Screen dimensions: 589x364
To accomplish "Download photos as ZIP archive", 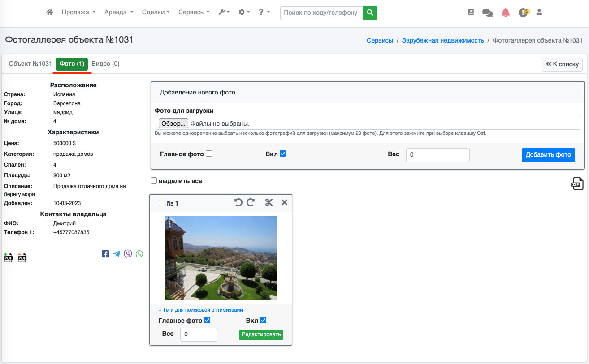I will tap(577, 184).
